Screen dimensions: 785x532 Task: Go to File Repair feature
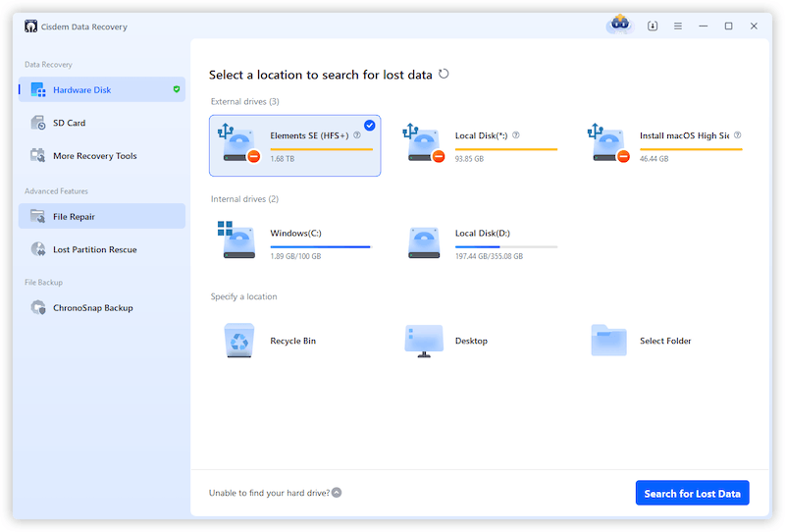102,216
